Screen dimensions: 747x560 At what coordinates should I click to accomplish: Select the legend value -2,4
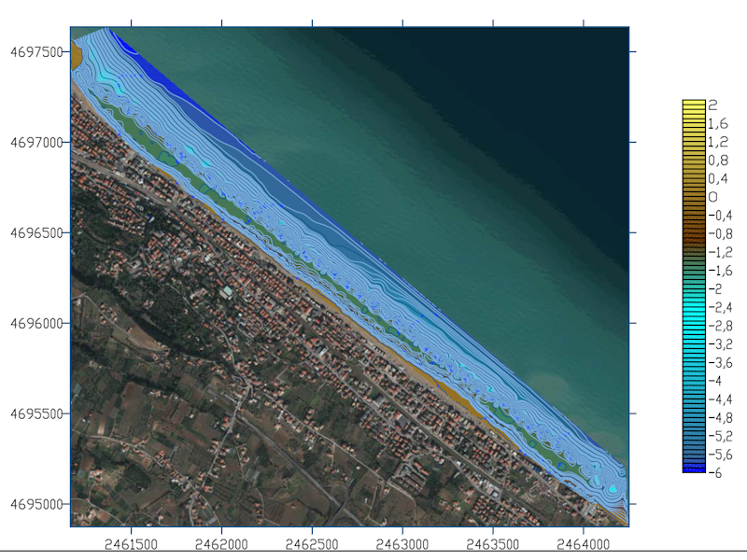pos(720,308)
